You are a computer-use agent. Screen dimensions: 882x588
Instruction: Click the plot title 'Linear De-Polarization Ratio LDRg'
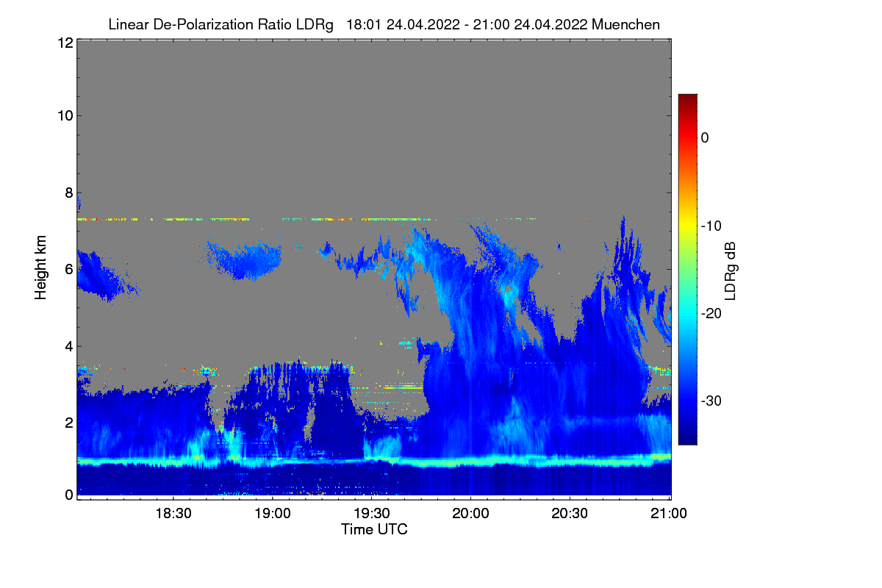pyautogui.click(x=220, y=24)
